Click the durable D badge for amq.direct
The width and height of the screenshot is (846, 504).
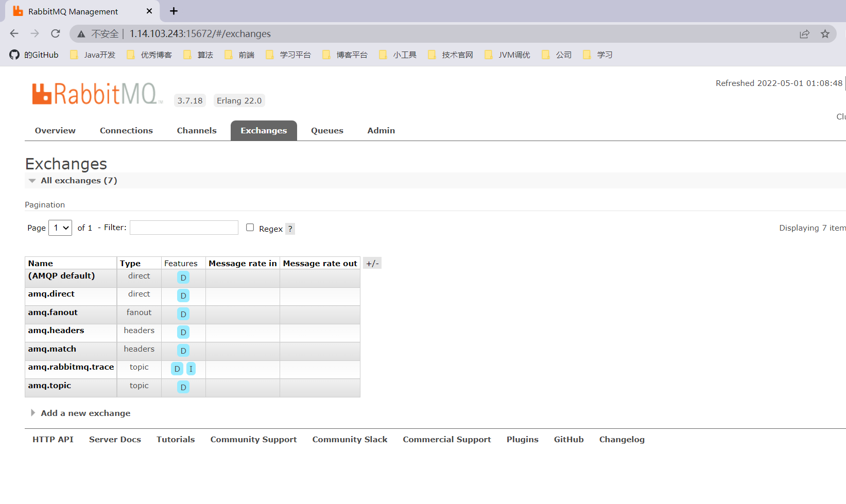click(x=183, y=296)
